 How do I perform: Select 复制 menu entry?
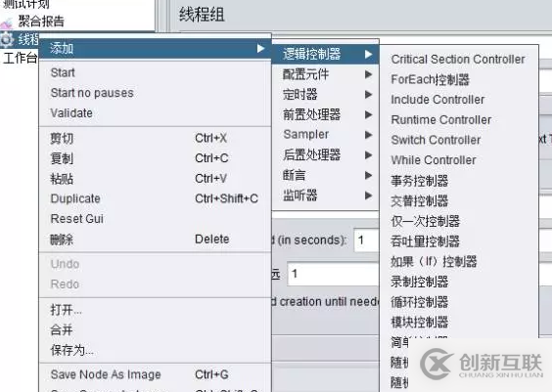156,158
